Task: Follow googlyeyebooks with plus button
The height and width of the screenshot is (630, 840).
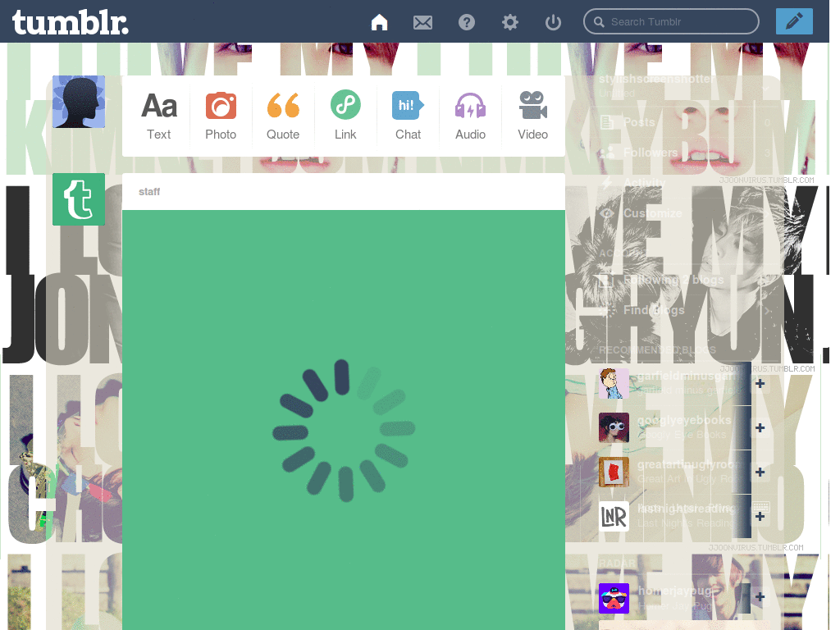Action: (x=760, y=427)
